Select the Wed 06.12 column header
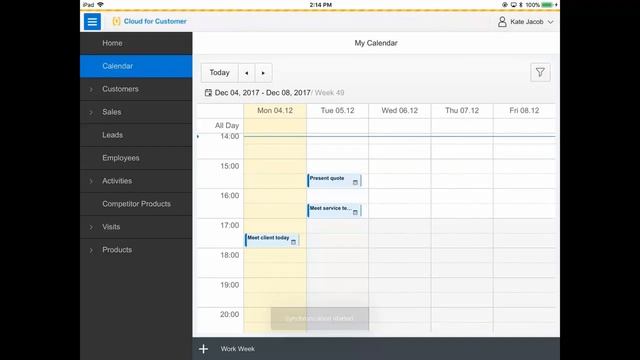 coord(400,111)
